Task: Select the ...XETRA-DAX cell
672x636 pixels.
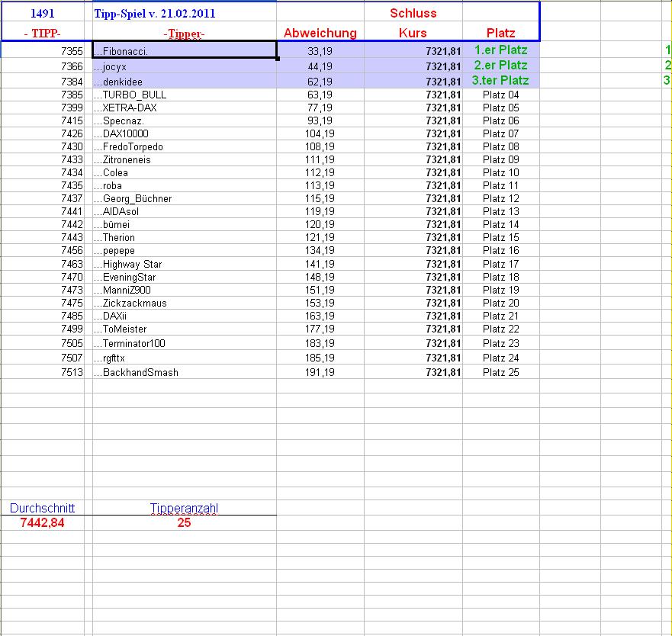Action: coord(185,108)
